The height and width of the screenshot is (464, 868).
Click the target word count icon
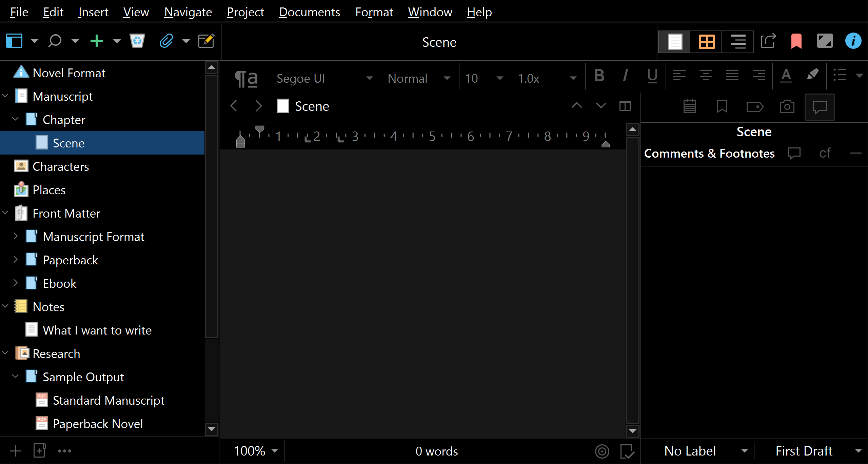(x=602, y=451)
